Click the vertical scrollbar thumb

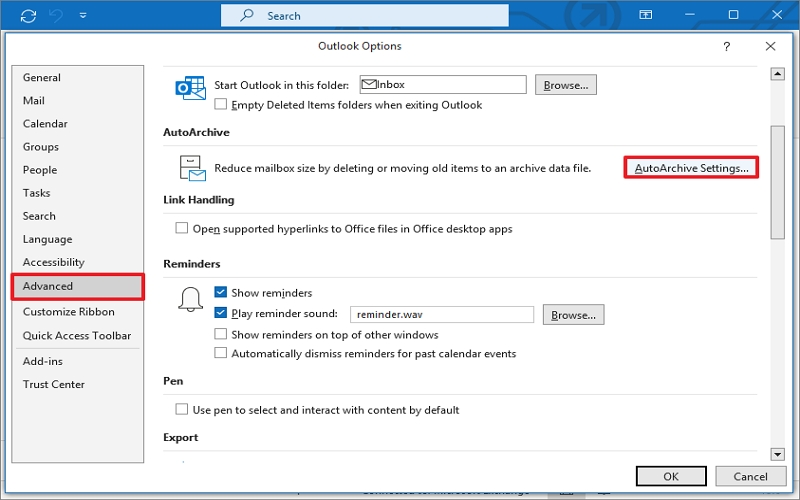[x=778, y=182]
